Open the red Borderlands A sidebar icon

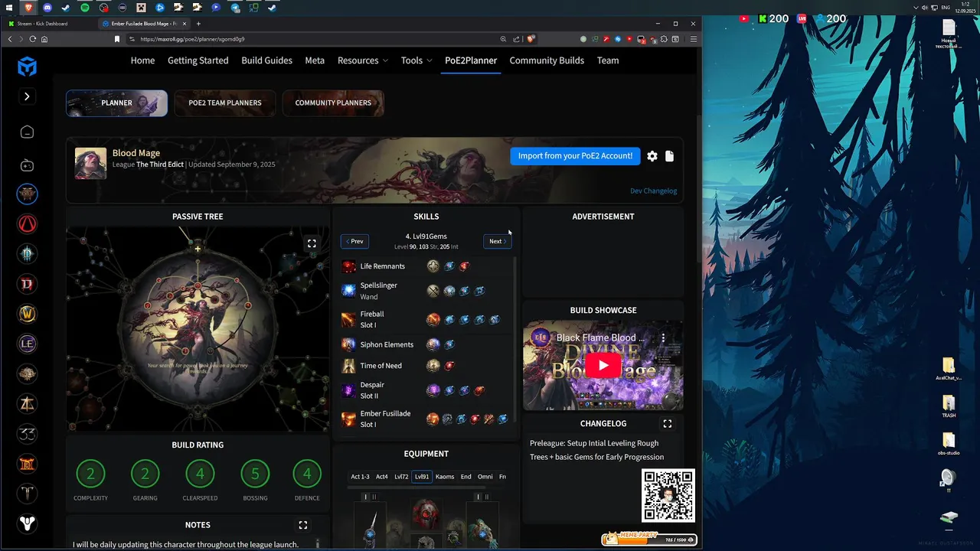(x=27, y=224)
